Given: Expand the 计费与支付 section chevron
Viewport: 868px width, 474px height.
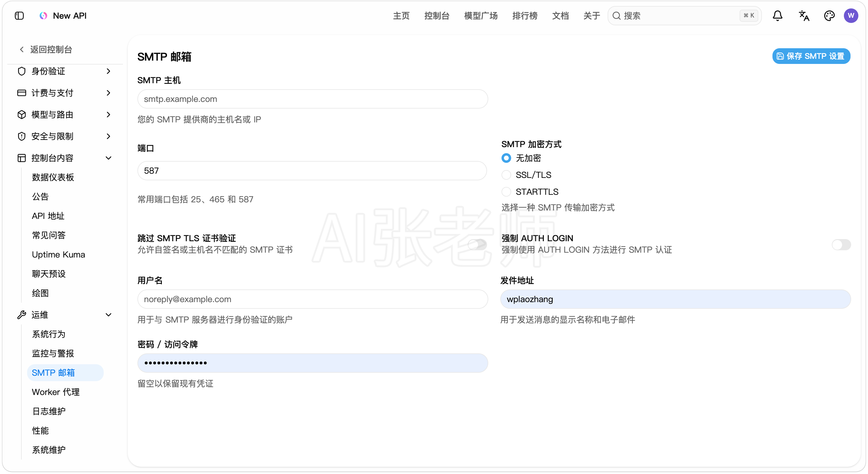Looking at the screenshot, I should pos(108,93).
